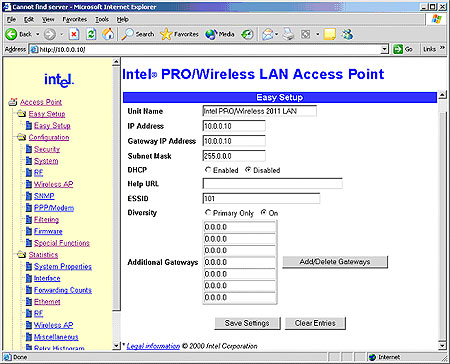
Task: Collapse the Easy Setup folder
Action: point(22,114)
